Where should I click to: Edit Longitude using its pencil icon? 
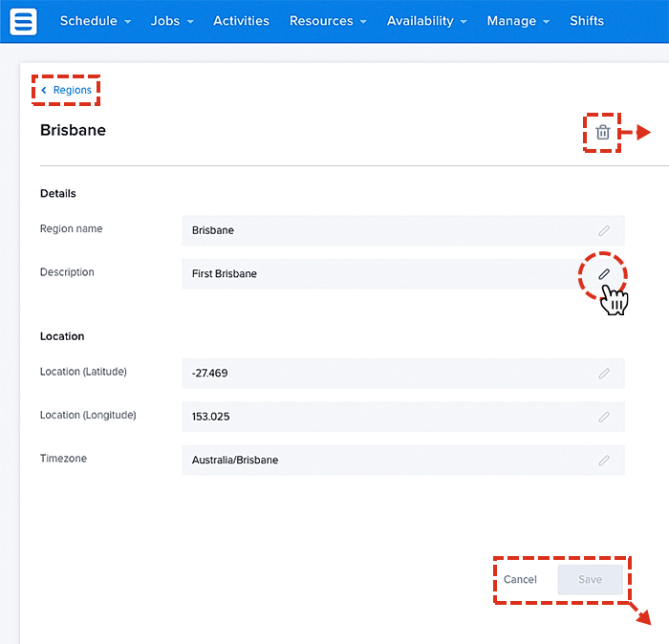coord(604,417)
